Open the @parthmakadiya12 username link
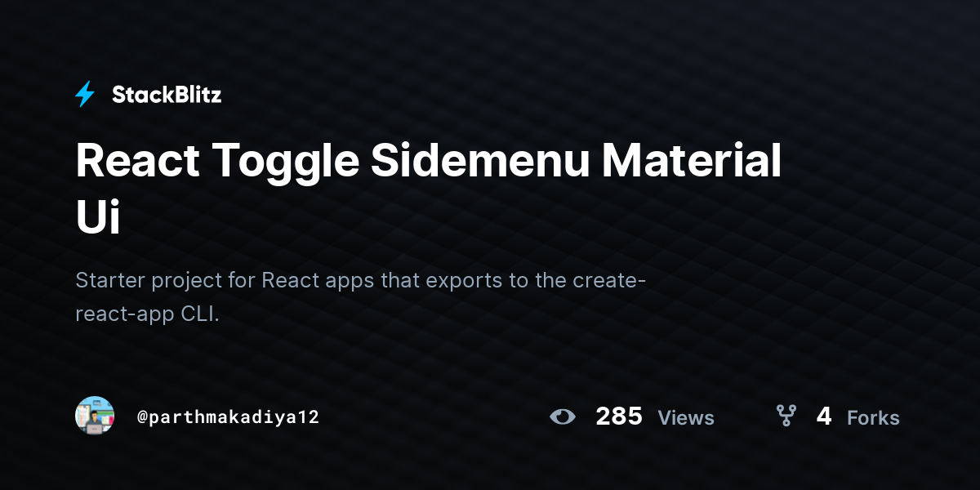Screen dimensions: 980x490 click(228, 416)
